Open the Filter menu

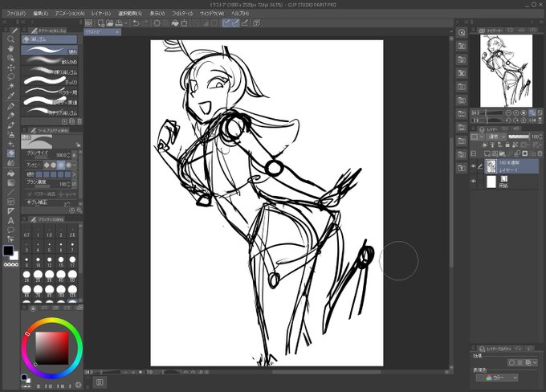(182, 13)
